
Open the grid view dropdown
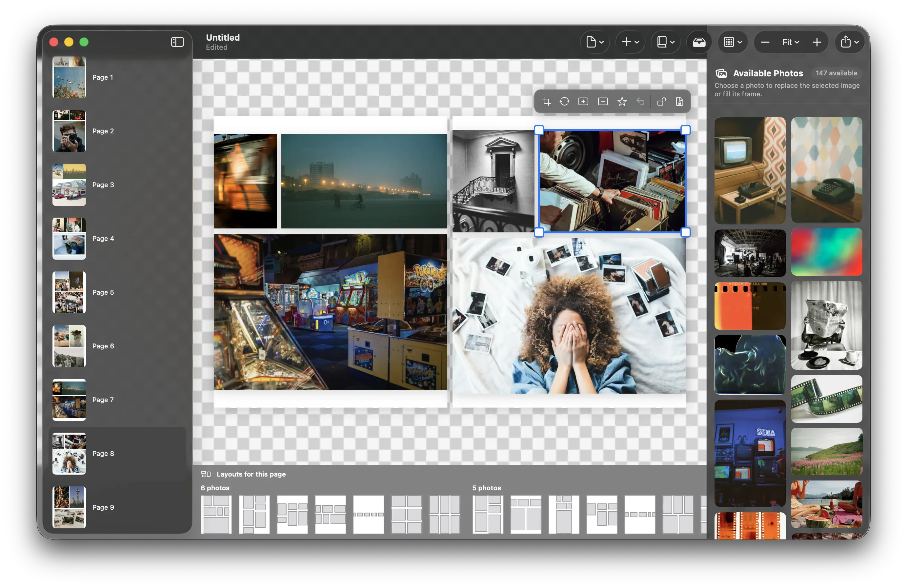733,42
